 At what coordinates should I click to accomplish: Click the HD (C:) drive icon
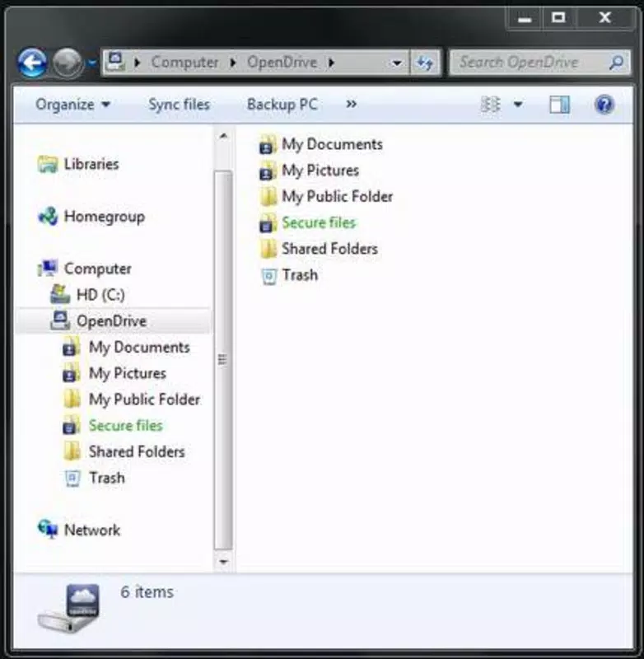pyautogui.click(x=60, y=294)
